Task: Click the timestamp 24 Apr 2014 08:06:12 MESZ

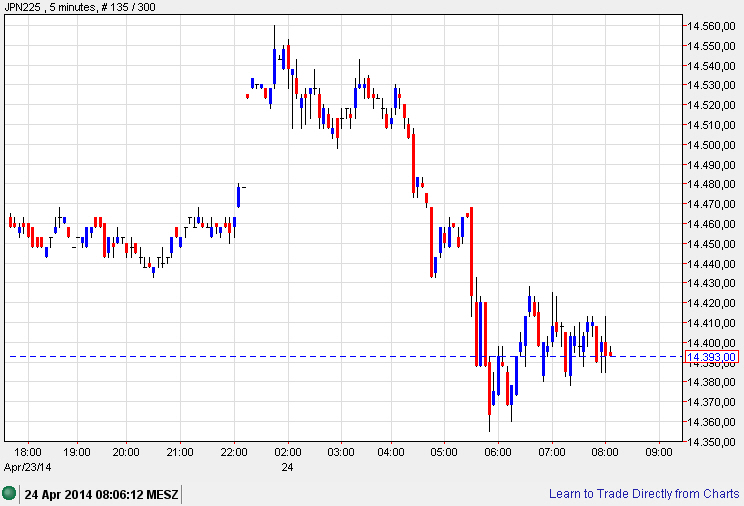Action: pyautogui.click(x=101, y=495)
